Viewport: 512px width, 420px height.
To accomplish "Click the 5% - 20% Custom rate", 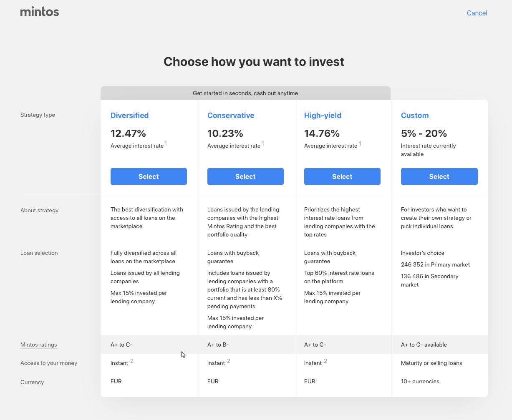I will tap(424, 133).
